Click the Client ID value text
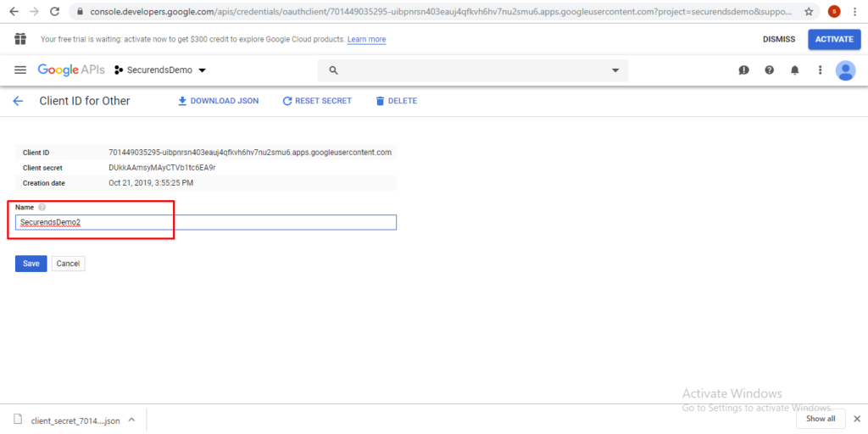 click(250, 153)
